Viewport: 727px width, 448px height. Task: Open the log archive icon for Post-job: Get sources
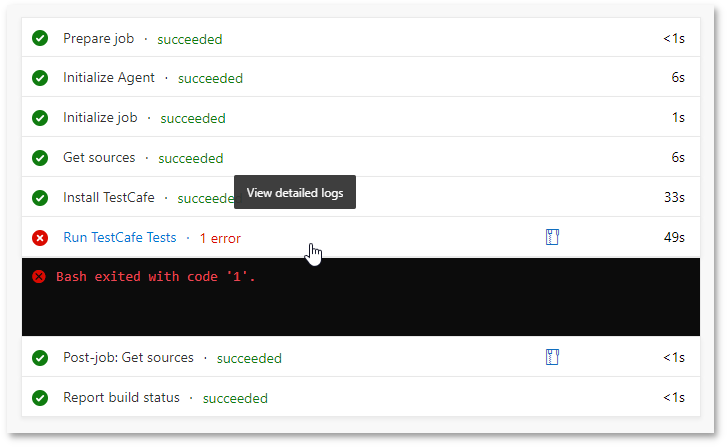pyautogui.click(x=552, y=357)
